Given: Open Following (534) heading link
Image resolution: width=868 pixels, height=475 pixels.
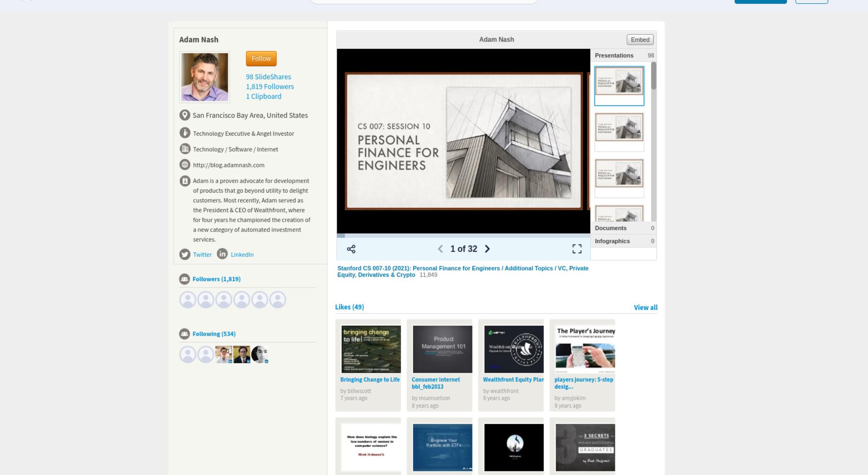Looking at the screenshot, I should pos(214,334).
